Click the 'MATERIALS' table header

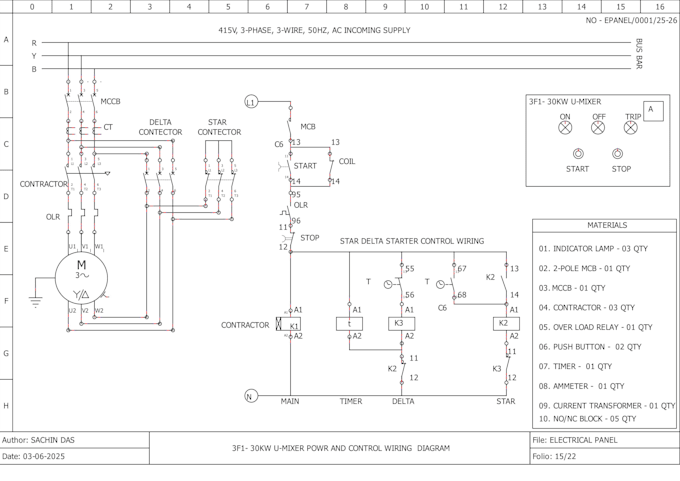pyautogui.click(x=607, y=225)
